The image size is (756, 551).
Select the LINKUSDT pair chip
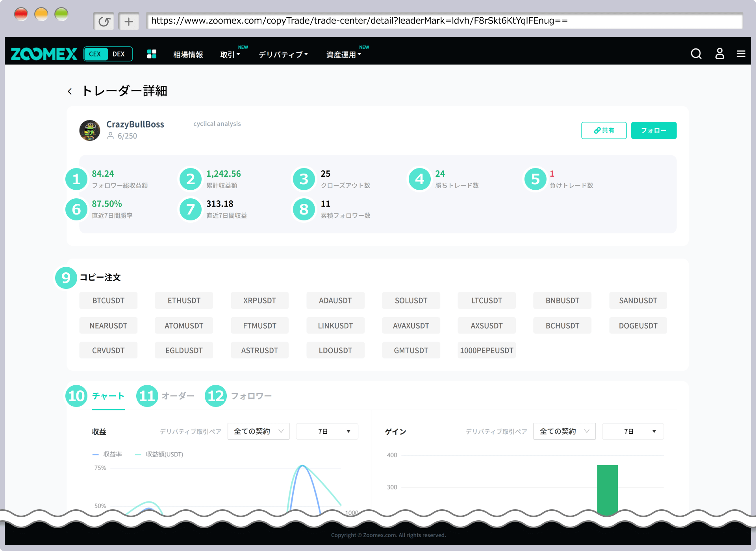pyautogui.click(x=335, y=326)
